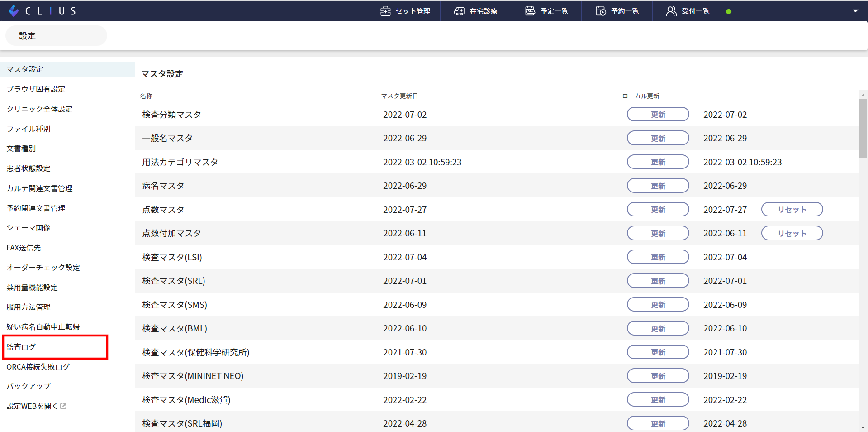This screenshot has height=432, width=868.
Task: Select 監査ログ in the sidebar
Action: pos(21,347)
